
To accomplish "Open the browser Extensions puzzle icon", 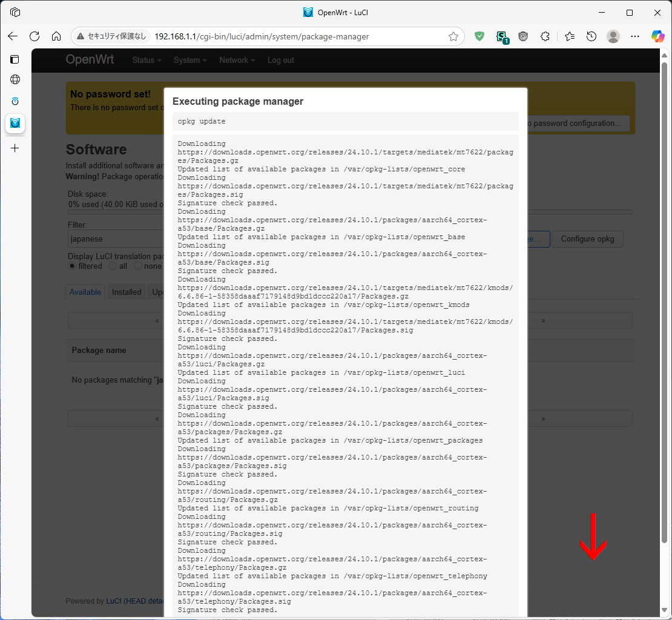I will click(x=545, y=36).
